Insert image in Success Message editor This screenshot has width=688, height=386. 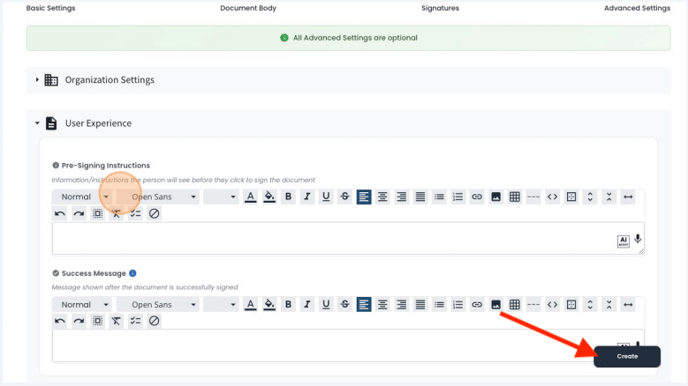[496, 304]
